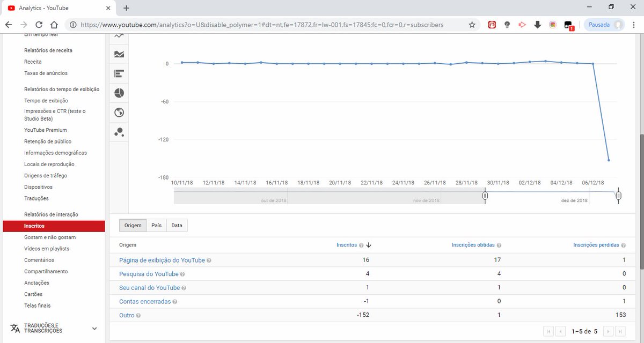The image size is (644, 343).
Task: Click the browser address bar URL
Action: [x=262, y=25]
